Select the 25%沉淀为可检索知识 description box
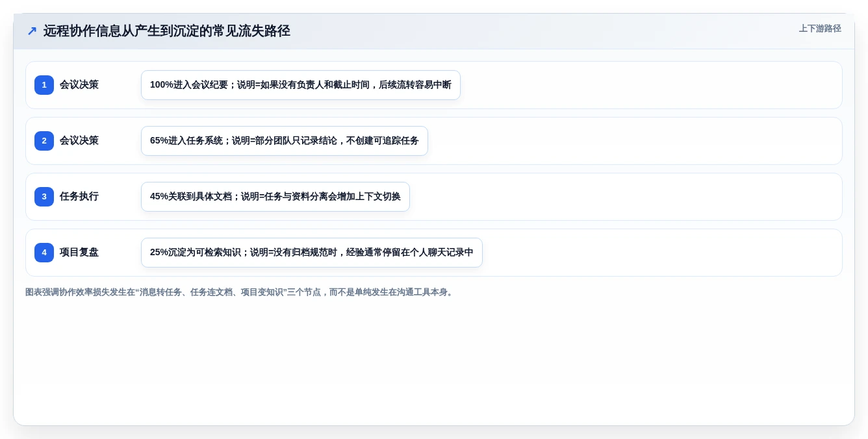The image size is (868, 439). coord(312,253)
